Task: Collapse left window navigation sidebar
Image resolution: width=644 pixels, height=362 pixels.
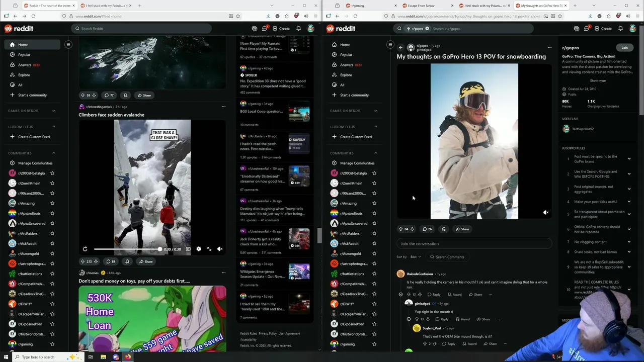Action: click(x=68, y=45)
